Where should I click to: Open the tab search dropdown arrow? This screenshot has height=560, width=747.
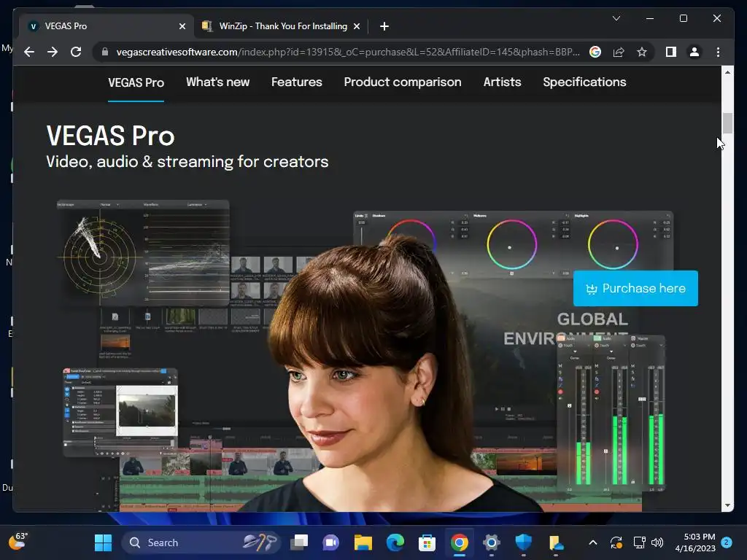616,18
